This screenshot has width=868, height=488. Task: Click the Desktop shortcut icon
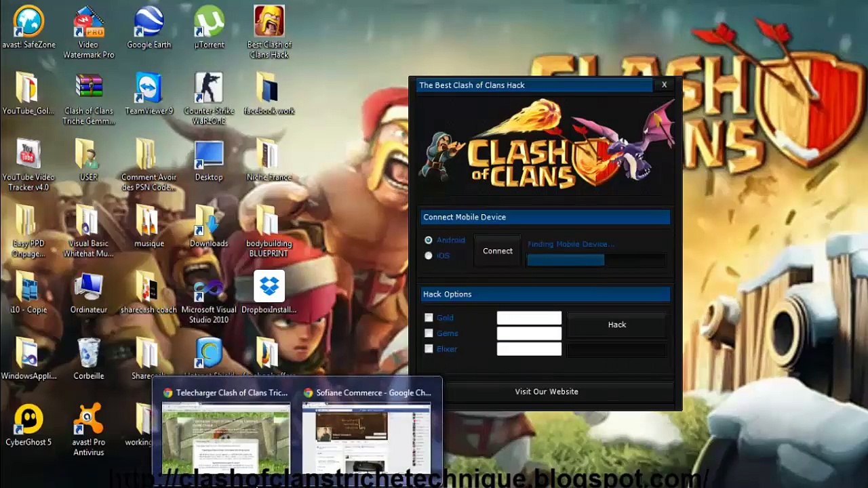coord(209,161)
